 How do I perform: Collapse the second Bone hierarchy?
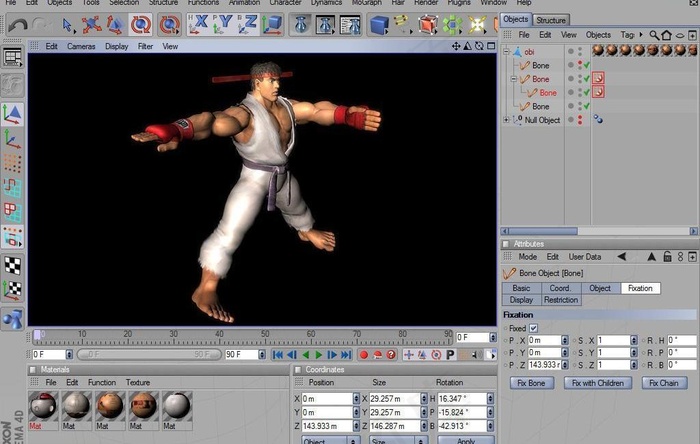[x=513, y=79]
